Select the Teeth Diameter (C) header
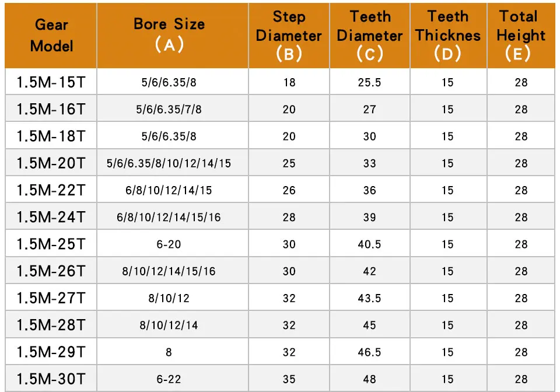 click(x=370, y=36)
